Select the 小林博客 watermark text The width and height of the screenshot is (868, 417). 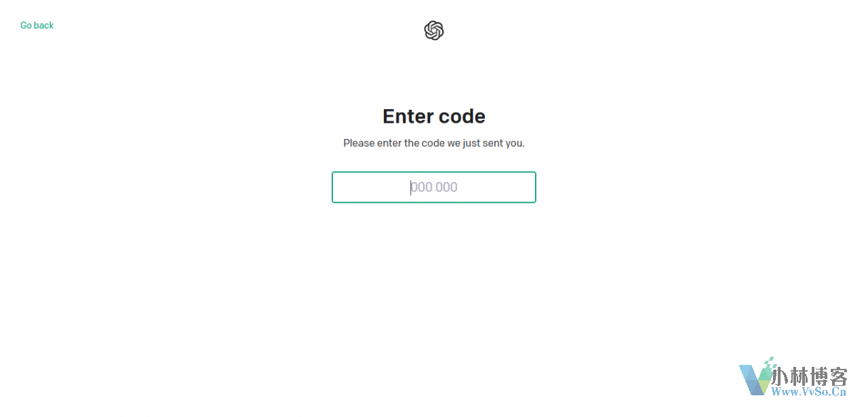[x=810, y=376]
